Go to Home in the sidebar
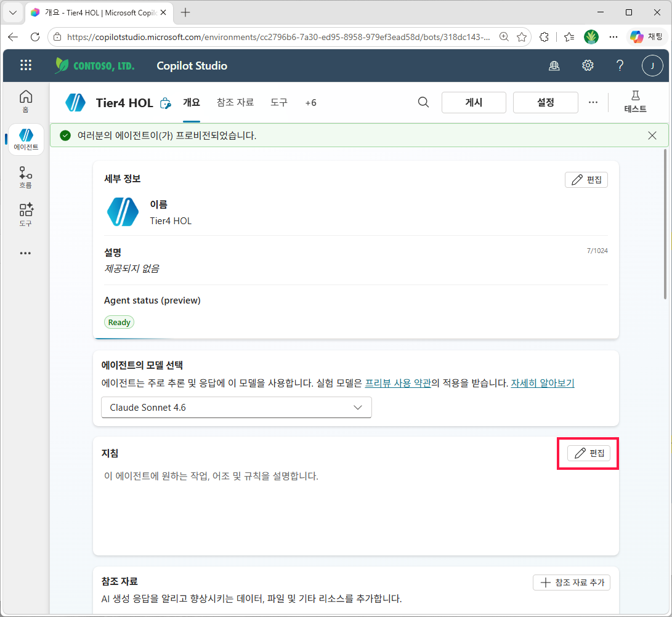Viewport: 672px width, 617px height. point(26,102)
